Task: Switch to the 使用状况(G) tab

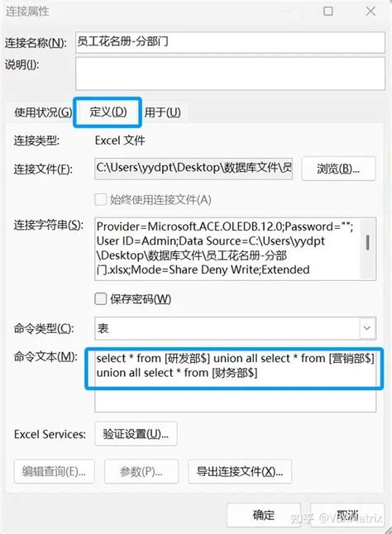Action: click(43, 112)
